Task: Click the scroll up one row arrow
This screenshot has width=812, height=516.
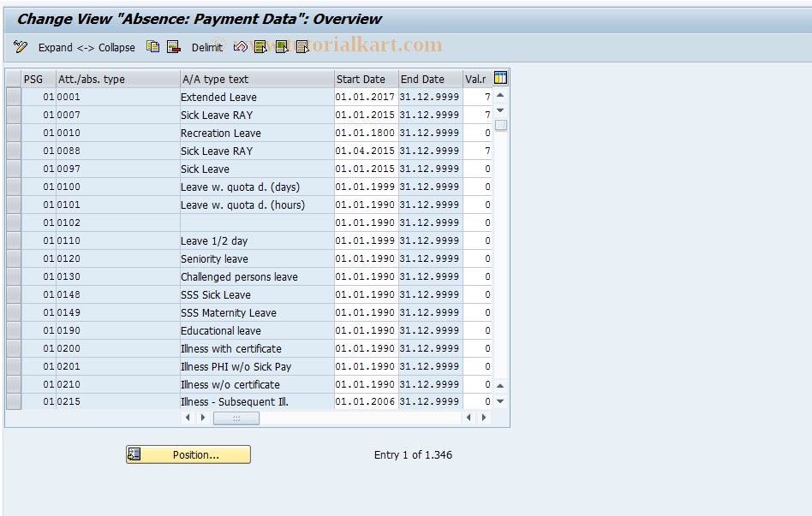Action: (500, 95)
